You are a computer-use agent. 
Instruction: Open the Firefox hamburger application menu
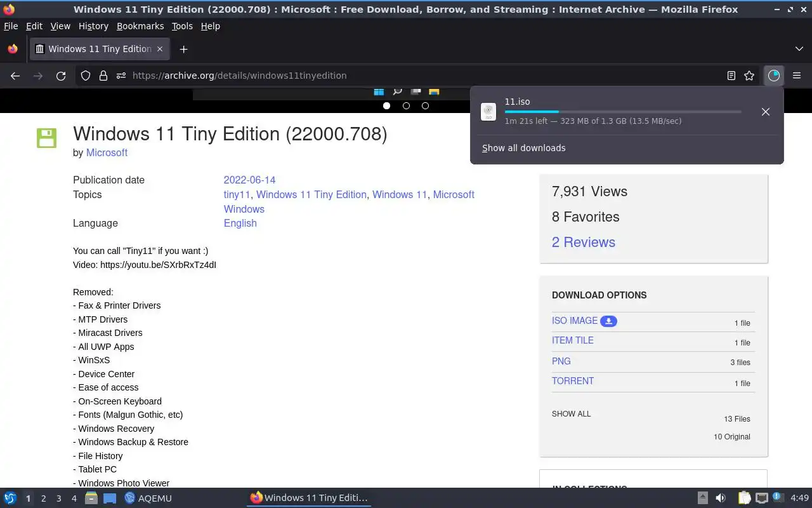point(797,76)
